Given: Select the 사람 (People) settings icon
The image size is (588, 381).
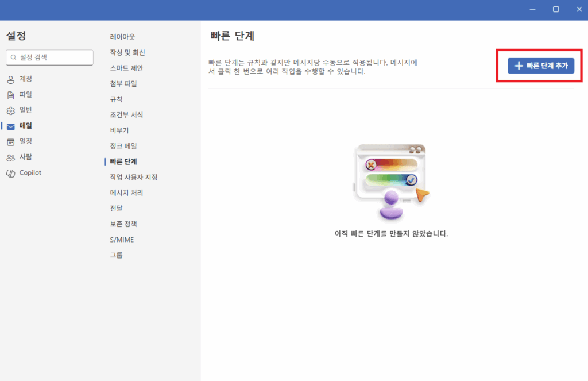Looking at the screenshot, I should coord(10,157).
